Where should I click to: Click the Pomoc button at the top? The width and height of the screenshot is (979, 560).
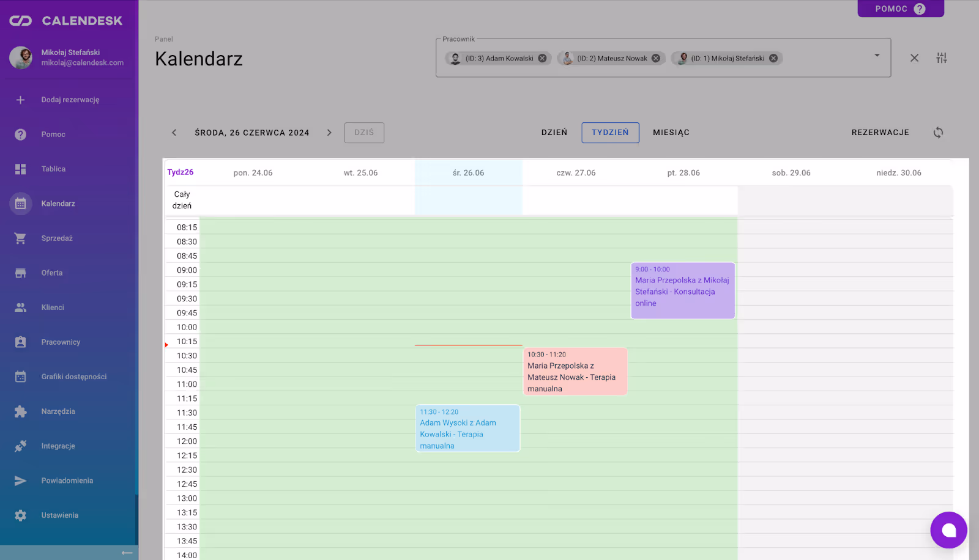tap(900, 9)
